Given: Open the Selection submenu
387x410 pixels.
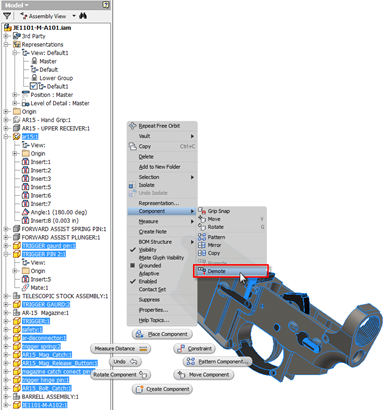Looking at the screenshot, I should 162,177.
